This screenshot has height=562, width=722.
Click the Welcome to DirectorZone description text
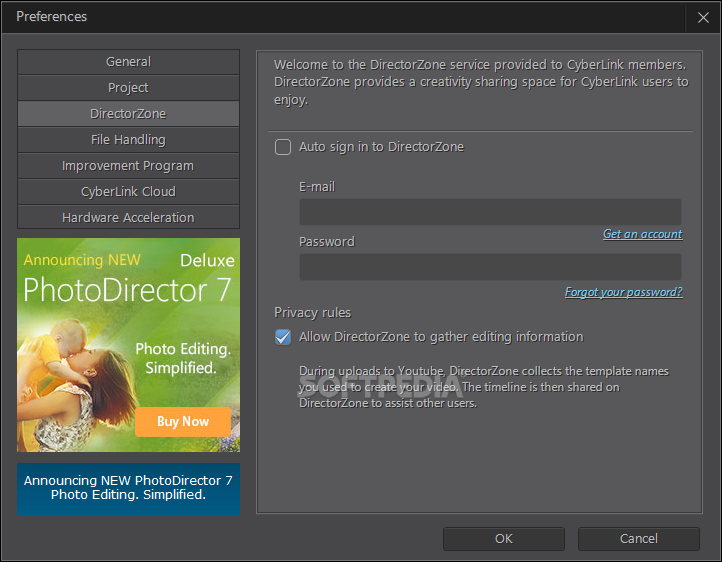[x=481, y=82]
